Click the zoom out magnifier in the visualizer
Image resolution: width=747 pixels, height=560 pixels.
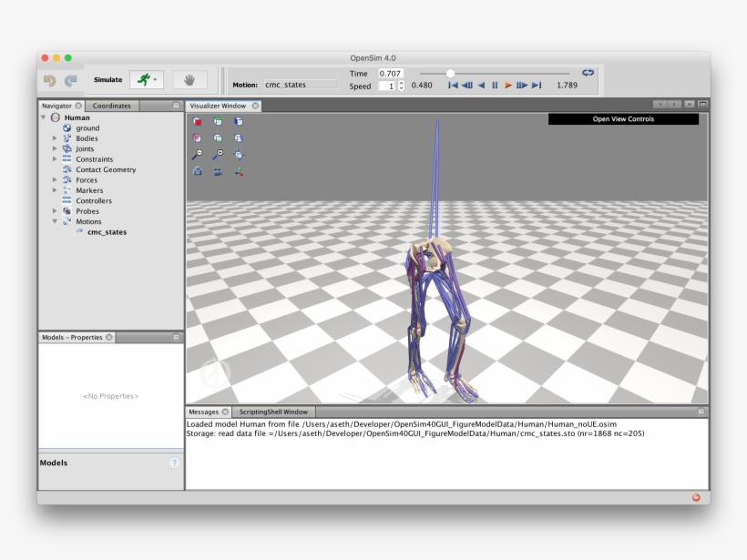point(198,155)
